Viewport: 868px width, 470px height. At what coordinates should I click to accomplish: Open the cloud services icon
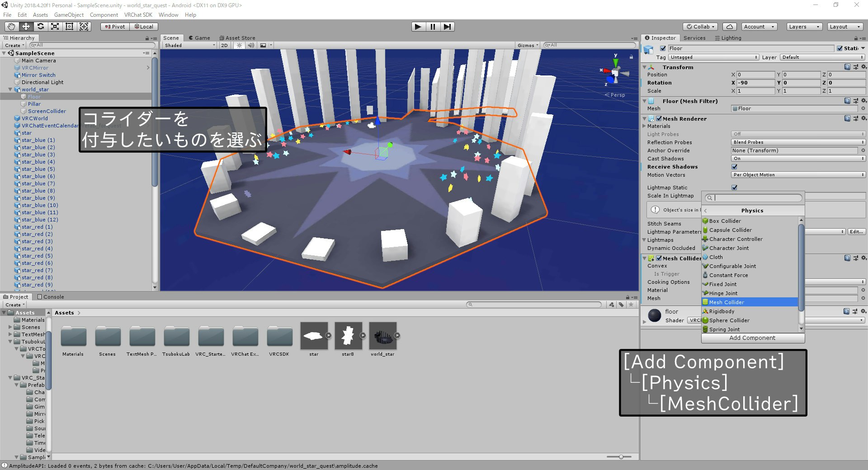729,27
